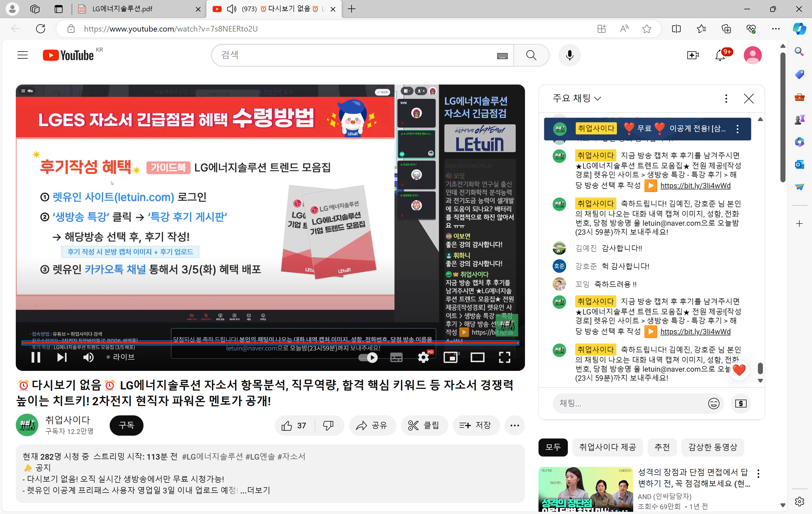Image resolution: width=812 pixels, height=514 pixels.
Task: Click the address bar URL
Action: tap(171, 29)
